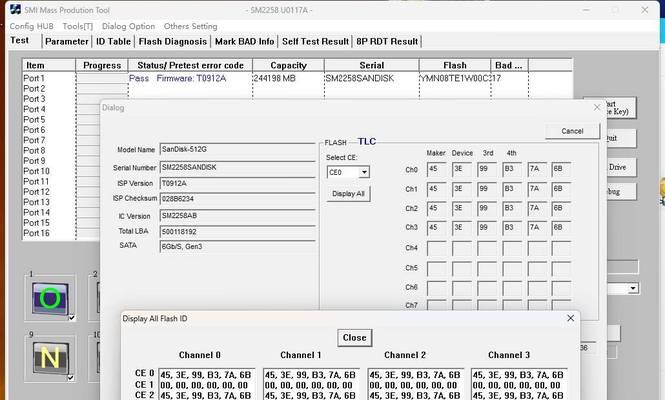Click the Capacity column header
Image resolution: width=665 pixels, height=400 pixels.
click(x=288, y=65)
